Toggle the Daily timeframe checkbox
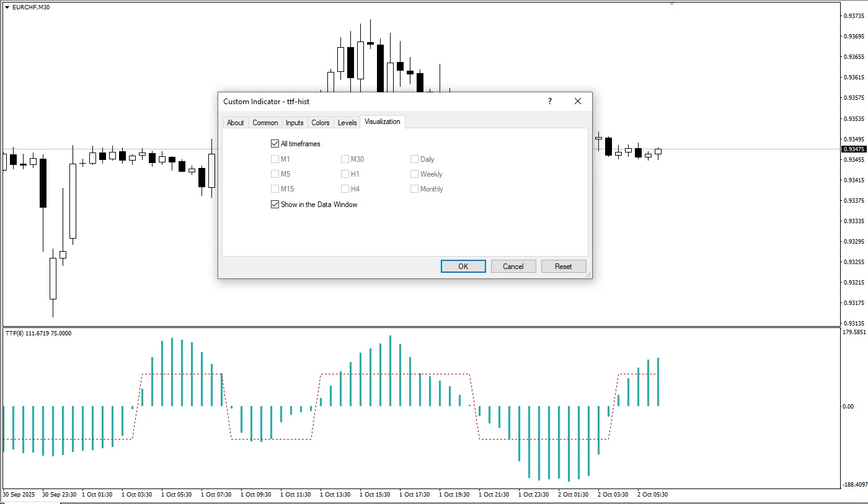The image size is (868, 504). pos(415,159)
